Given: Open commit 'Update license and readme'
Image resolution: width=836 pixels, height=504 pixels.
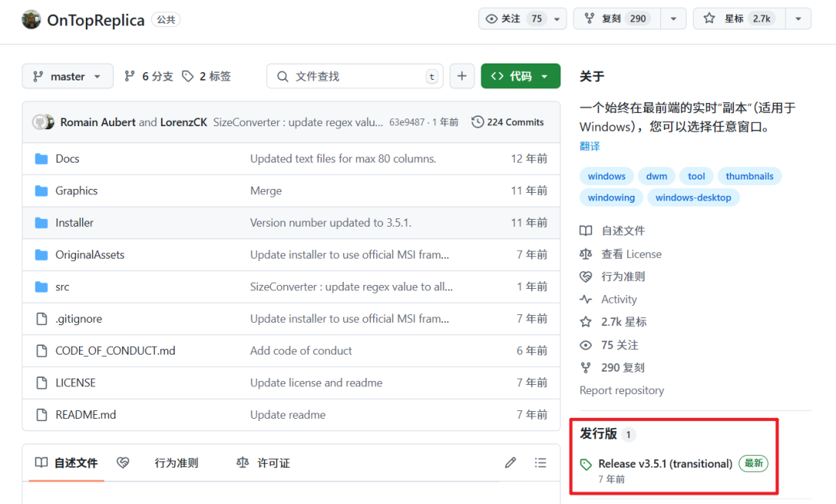Looking at the screenshot, I should coord(316,382).
